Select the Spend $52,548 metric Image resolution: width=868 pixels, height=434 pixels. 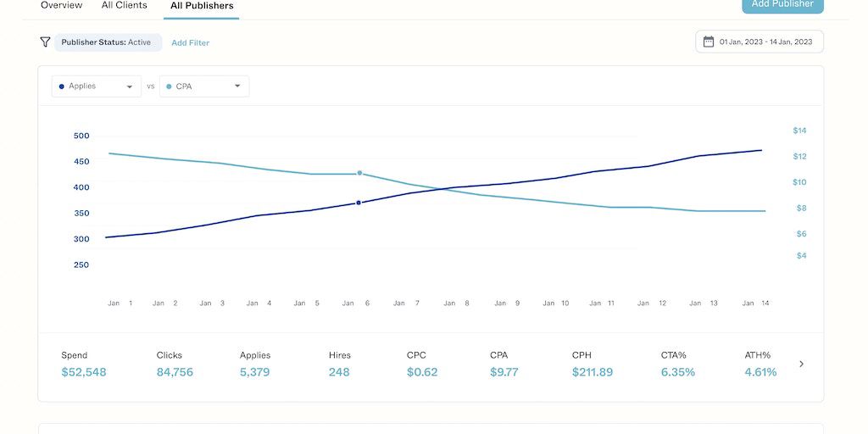click(x=84, y=364)
